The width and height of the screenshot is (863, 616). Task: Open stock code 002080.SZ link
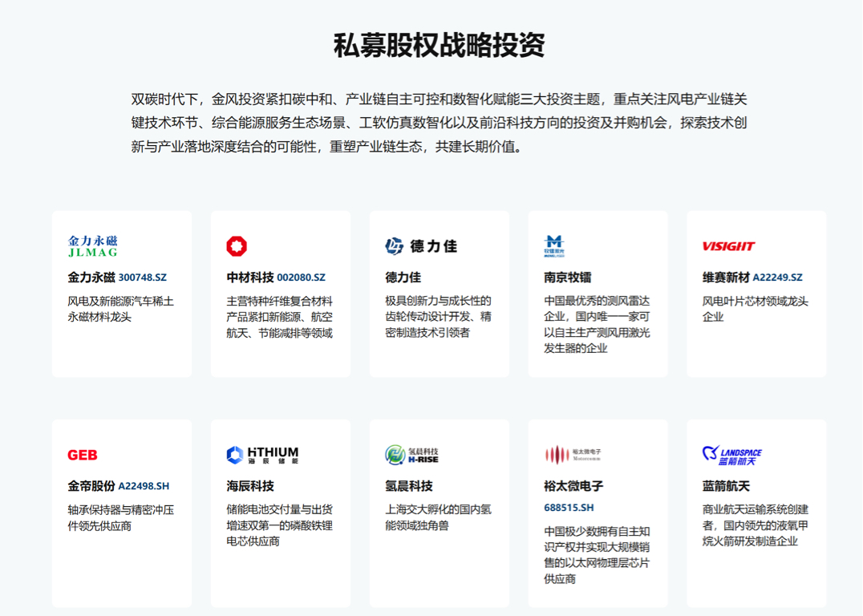301,278
